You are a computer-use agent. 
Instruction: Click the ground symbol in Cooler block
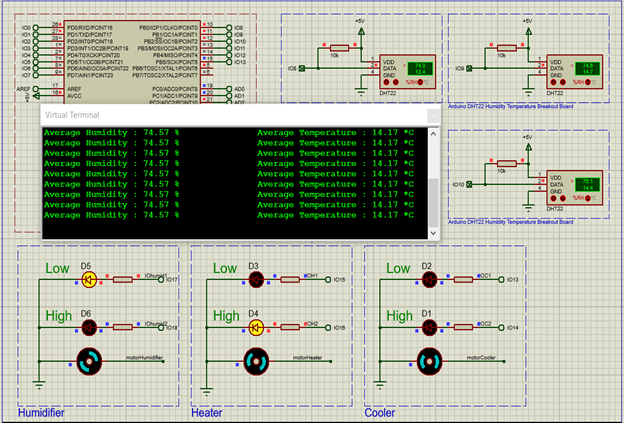(380, 385)
